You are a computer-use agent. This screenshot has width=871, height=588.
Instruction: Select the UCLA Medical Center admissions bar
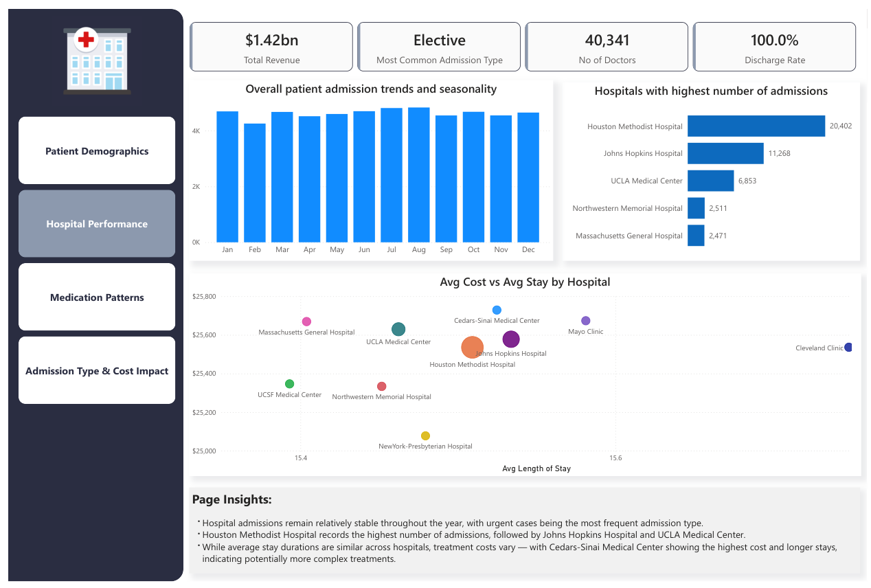tap(710, 181)
